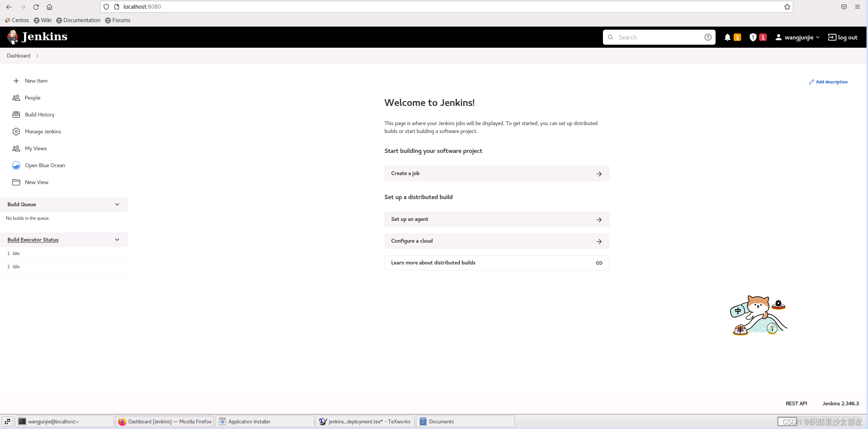Open the security warnings shield icon

coord(753,37)
